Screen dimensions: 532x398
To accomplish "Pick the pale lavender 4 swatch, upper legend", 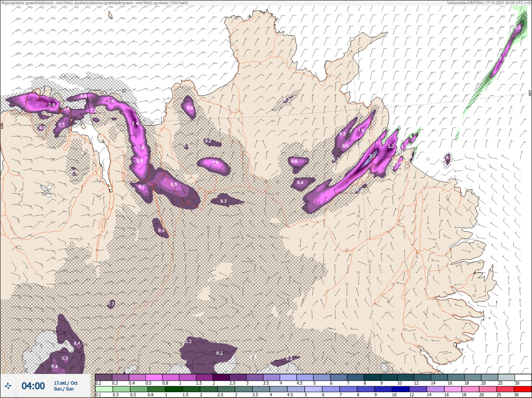I will pyautogui.click(x=288, y=377).
